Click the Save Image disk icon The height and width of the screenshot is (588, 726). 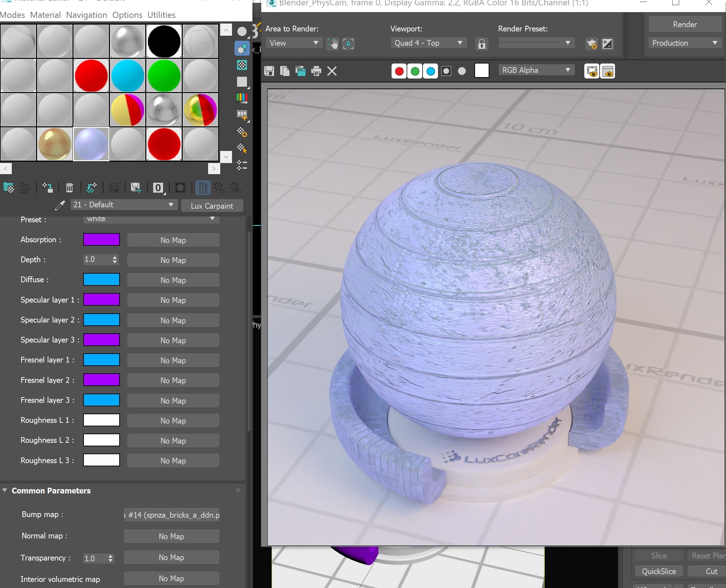coord(269,71)
